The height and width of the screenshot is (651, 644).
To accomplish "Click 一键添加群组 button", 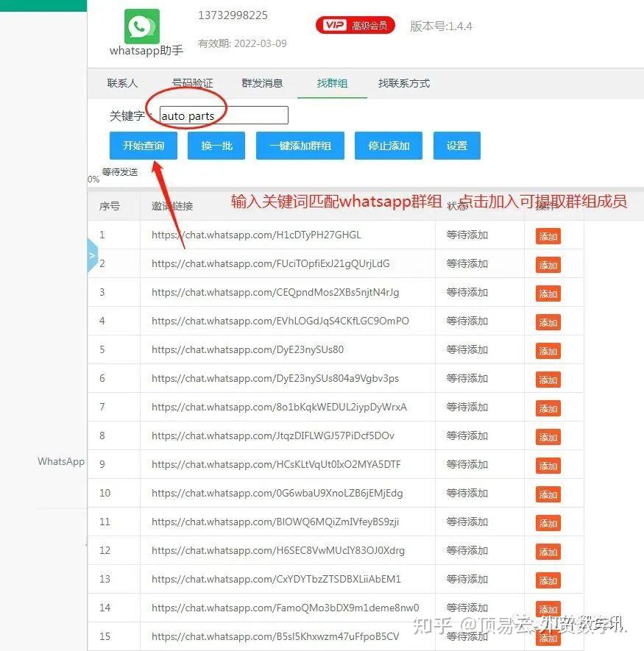I will tap(300, 146).
